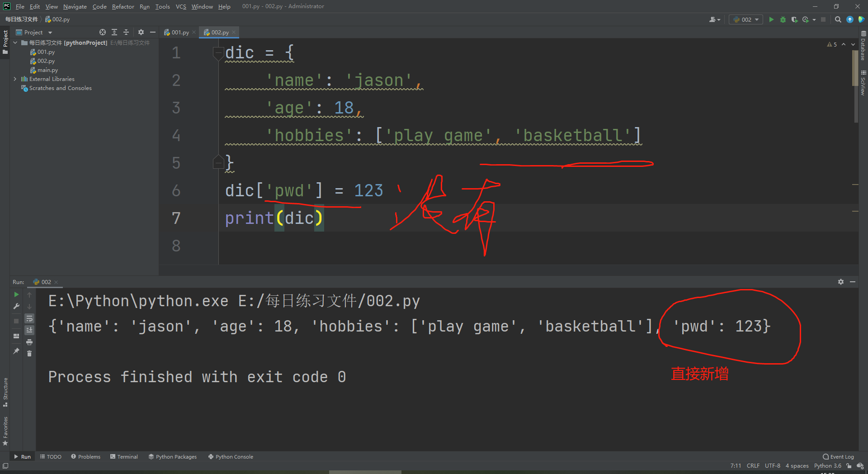868x474 pixels.
Task: Toggle scroll to end in Run console
Action: [29, 330]
